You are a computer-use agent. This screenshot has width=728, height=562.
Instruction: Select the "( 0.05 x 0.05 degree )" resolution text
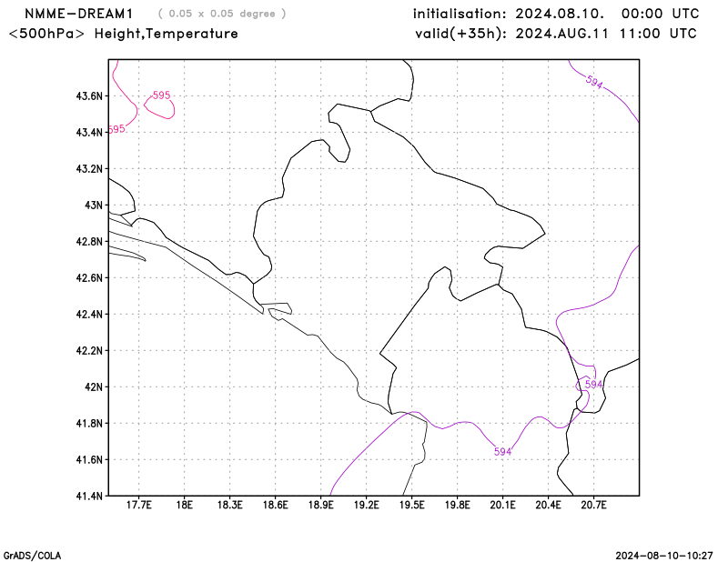tap(222, 14)
